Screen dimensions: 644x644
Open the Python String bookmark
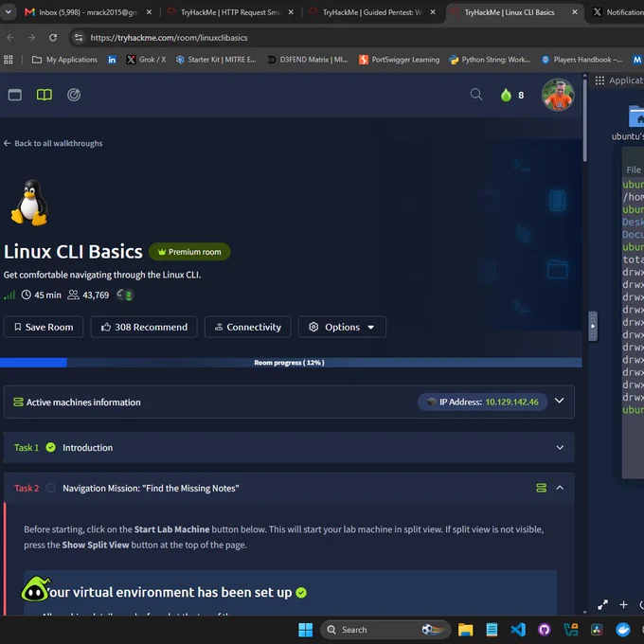(490, 60)
